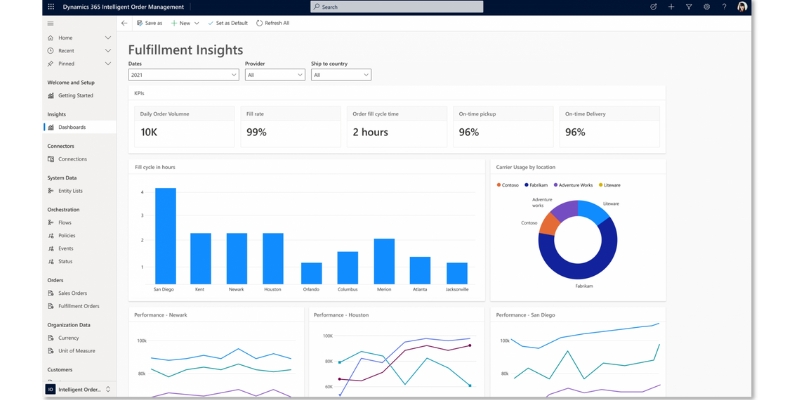Go to Sales Orders in sidebar

pos(72,293)
